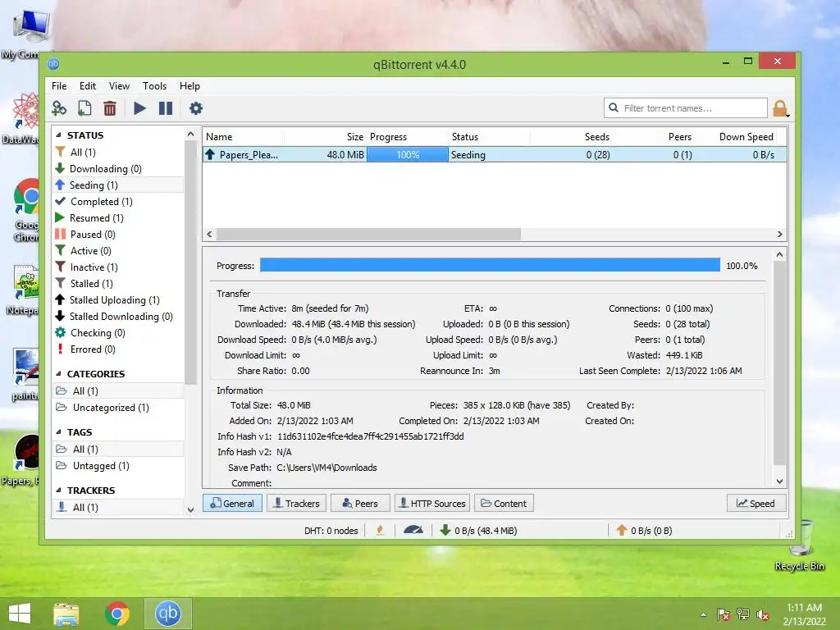The height and width of the screenshot is (630, 840).
Task: Select the Checking (0) status filter
Action: tap(118, 333)
